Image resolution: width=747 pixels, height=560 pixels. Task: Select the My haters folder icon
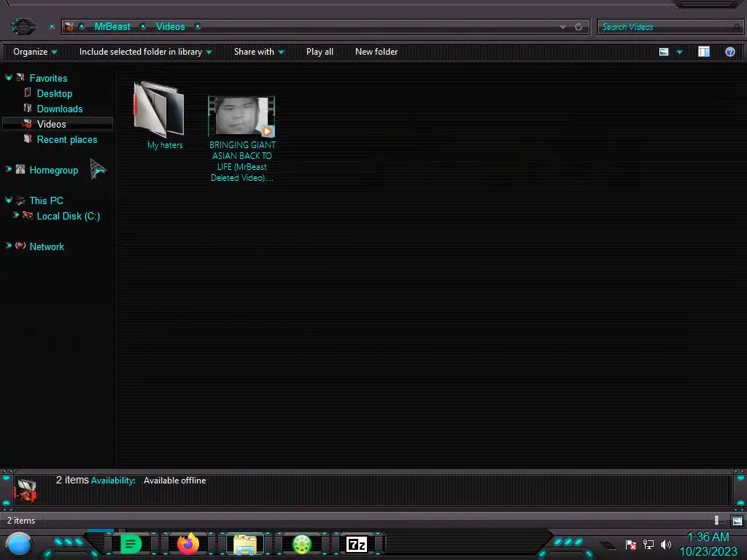[x=158, y=109]
